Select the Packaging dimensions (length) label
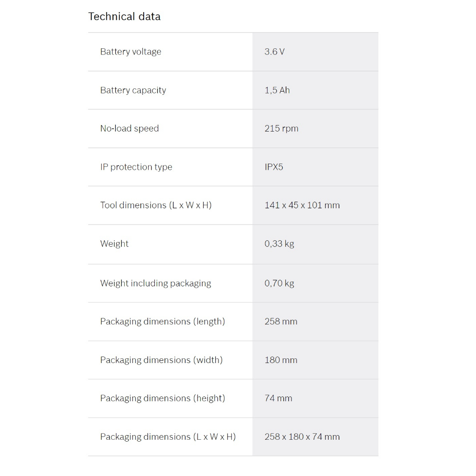This screenshot has height=476, width=476. point(162,321)
